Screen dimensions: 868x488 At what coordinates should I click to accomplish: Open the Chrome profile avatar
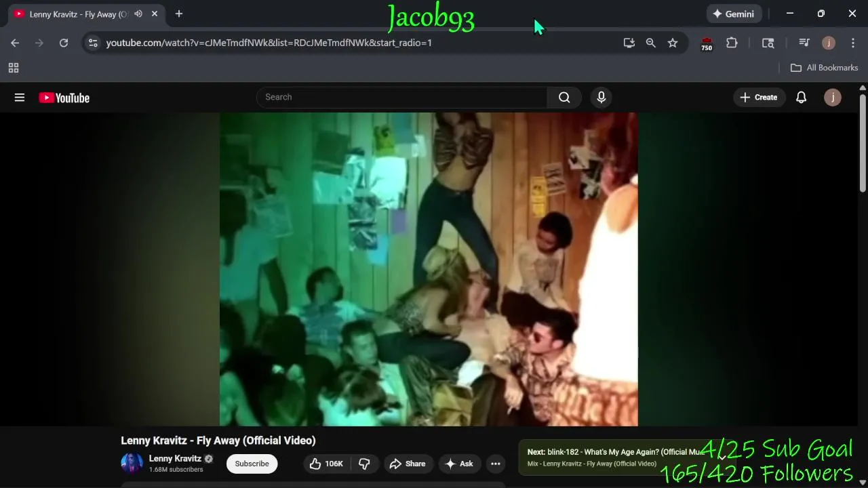pyautogui.click(x=829, y=43)
